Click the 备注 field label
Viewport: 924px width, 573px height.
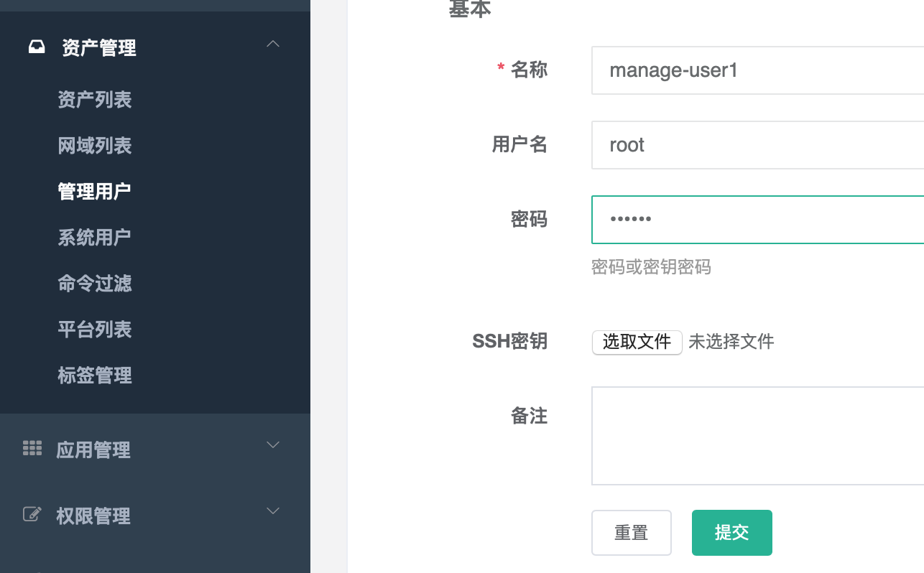[529, 416]
